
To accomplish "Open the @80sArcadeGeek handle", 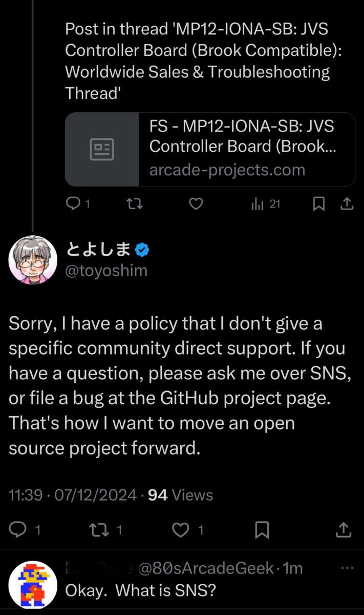I will pos(204,568).
